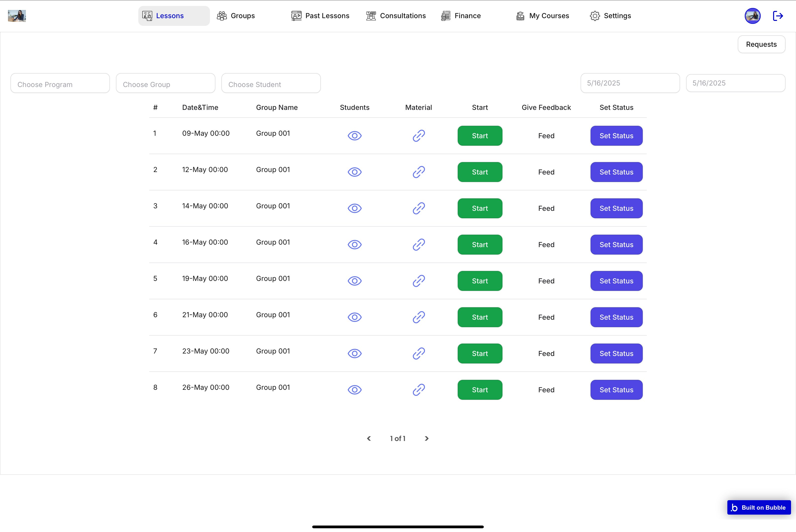View students of 23-May lesson
The image size is (796, 532).
click(354, 354)
